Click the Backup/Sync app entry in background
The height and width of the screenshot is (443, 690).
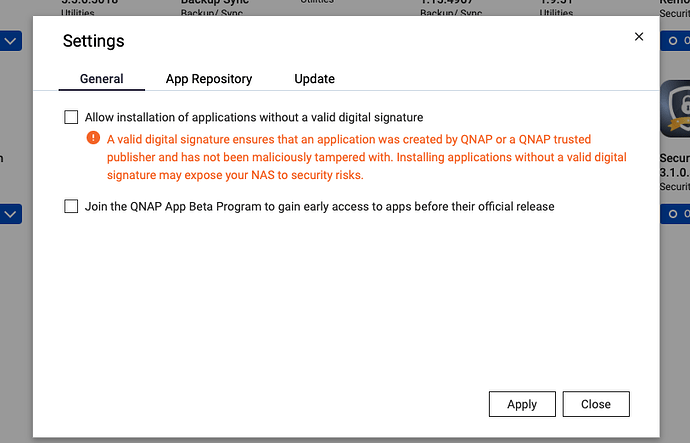214,6
